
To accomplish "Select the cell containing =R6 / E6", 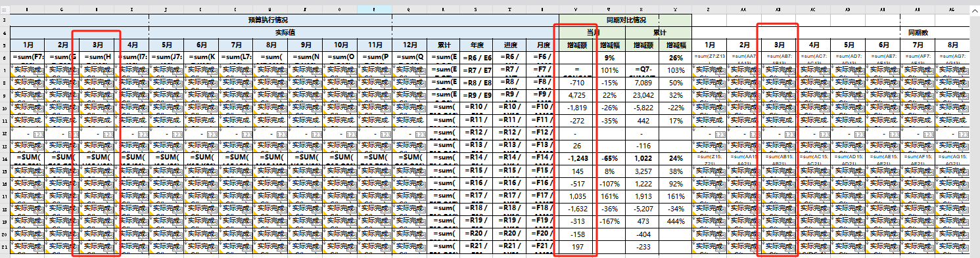I will (x=477, y=58).
